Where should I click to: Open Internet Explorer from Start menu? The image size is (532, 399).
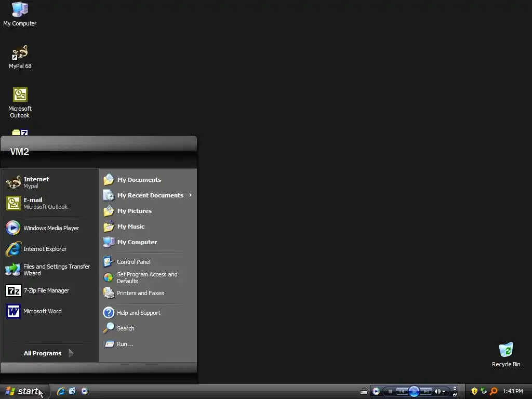click(49, 249)
